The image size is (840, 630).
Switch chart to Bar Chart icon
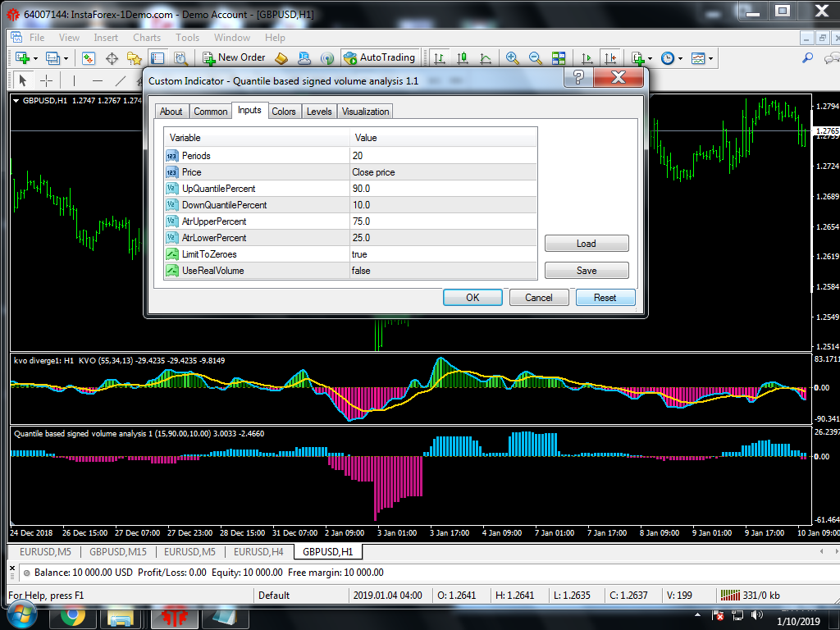click(x=440, y=58)
